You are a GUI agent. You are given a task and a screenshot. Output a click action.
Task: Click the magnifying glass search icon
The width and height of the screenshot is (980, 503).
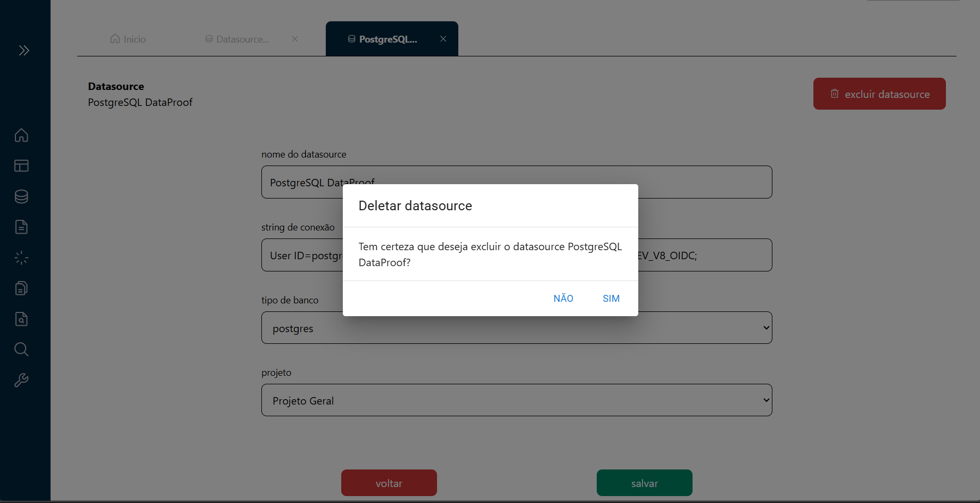click(21, 350)
